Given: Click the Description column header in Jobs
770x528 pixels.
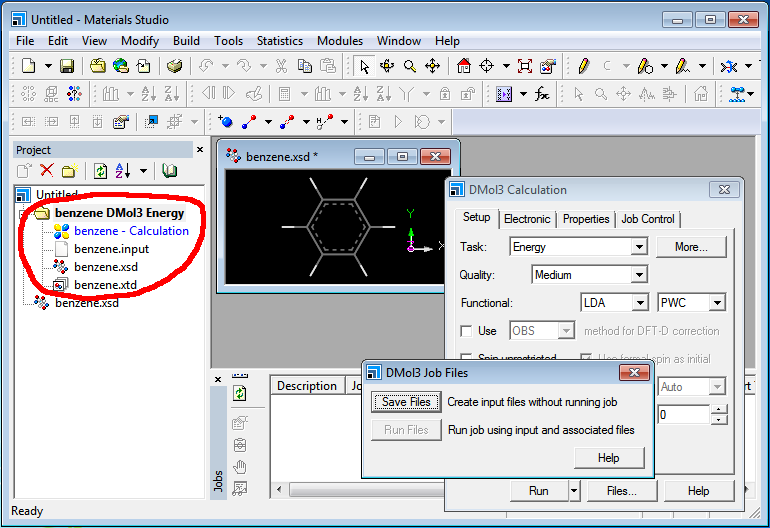Looking at the screenshot, I should pyautogui.click(x=307, y=386).
